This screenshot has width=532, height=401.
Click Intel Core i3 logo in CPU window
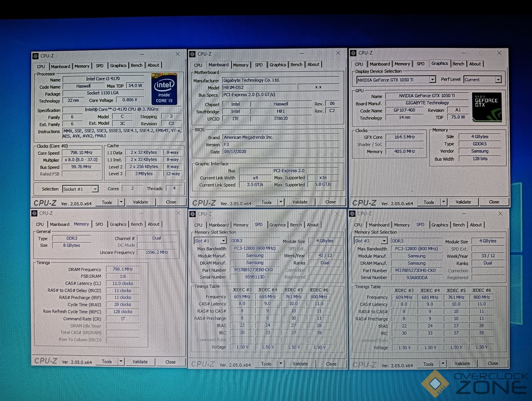pyautogui.click(x=164, y=89)
